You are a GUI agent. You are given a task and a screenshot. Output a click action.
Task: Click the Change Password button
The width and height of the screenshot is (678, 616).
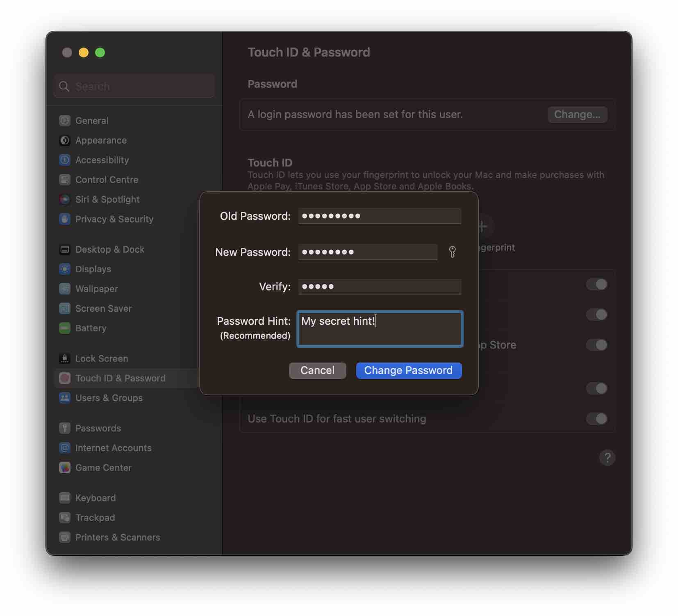pyautogui.click(x=408, y=370)
